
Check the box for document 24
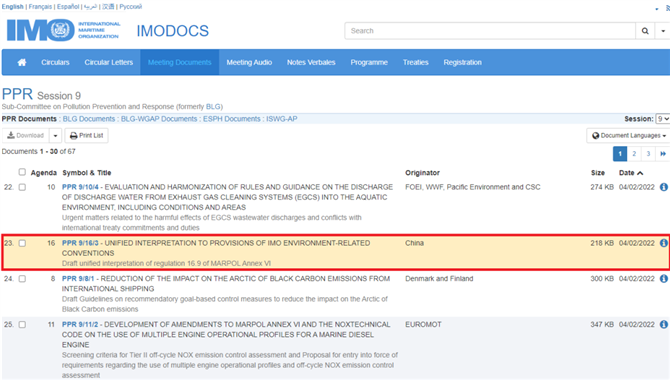tap(22, 279)
